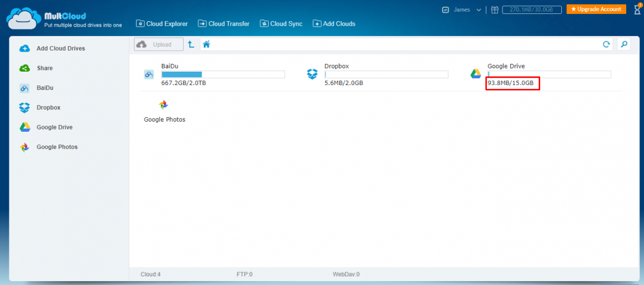This screenshot has width=644, height=285.
Task: Click the Dropbox drive icon in main panel
Action: [312, 74]
